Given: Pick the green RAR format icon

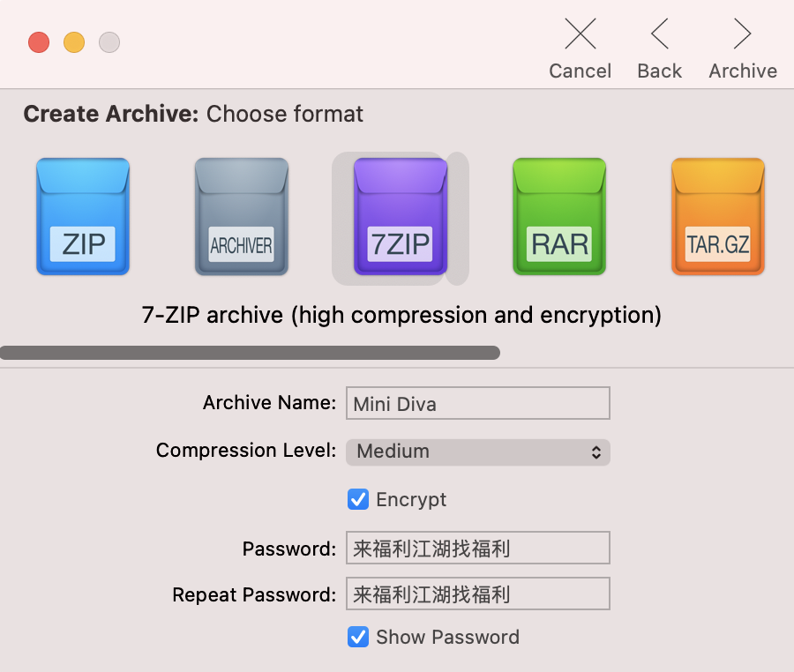Looking at the screenshot, I should 559,217.
